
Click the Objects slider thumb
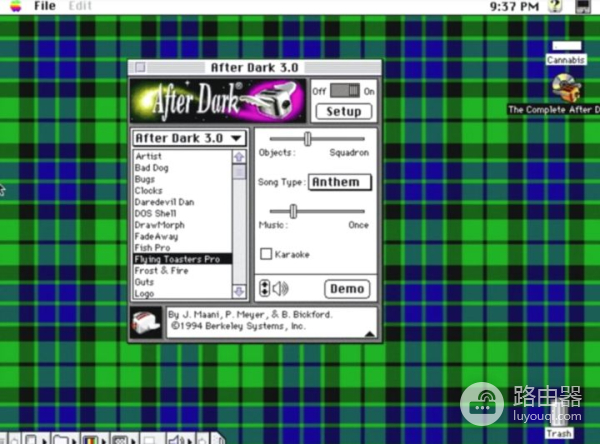tap(307, 139)
